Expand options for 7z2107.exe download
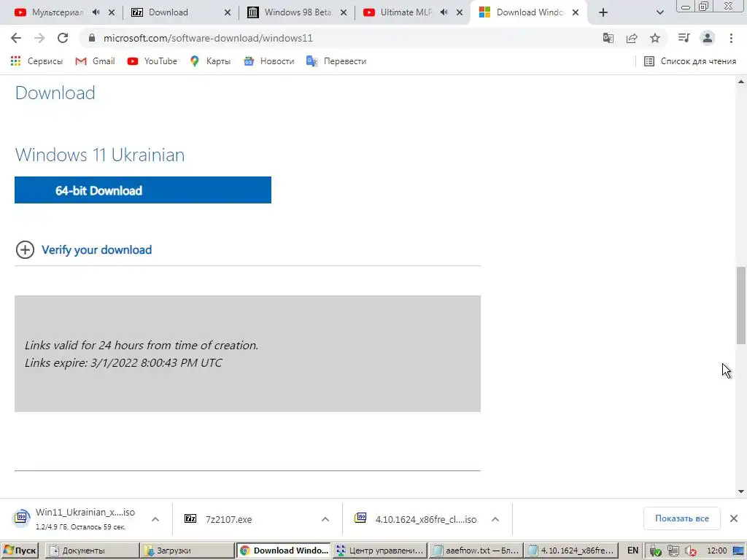Image resolution: width=747 pixels, height=560 pixels. coord(325,519)
